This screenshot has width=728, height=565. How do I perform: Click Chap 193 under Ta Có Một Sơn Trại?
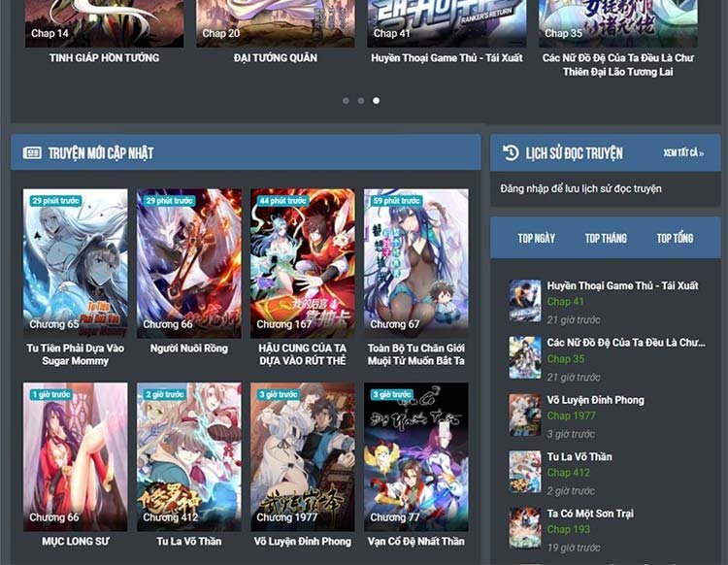click(568, 529)
